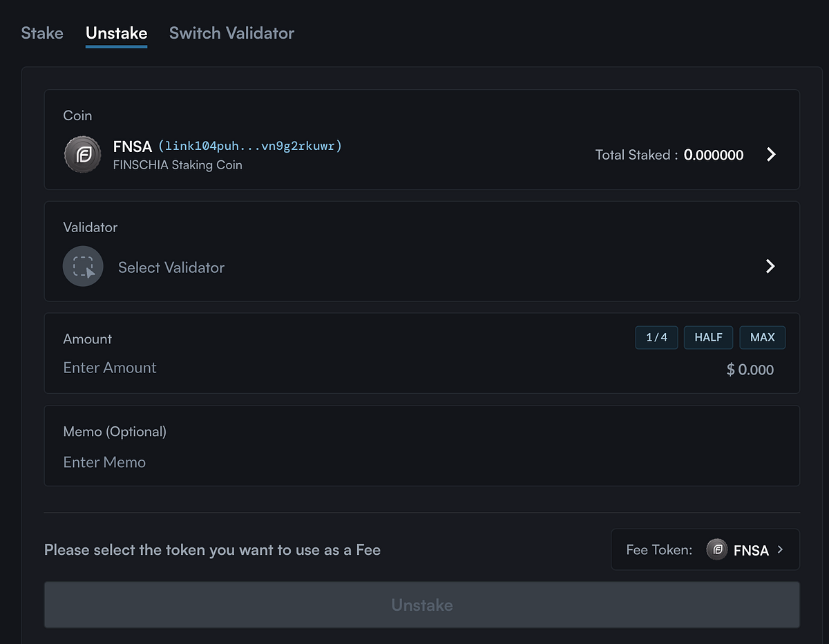Image resolution: width=829 pixels, height=644 pixels.
Task: Open the Switch Validator tab
Action: [x=231, y=33]
